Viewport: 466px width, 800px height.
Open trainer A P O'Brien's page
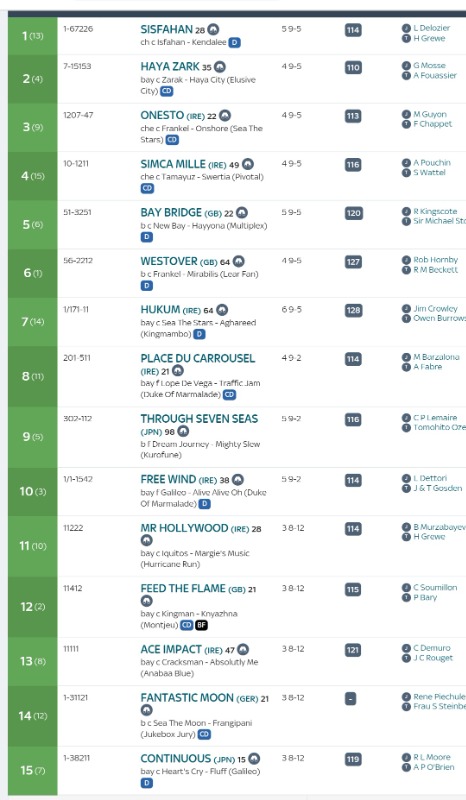pyautogui.click(x=433, y=767)
